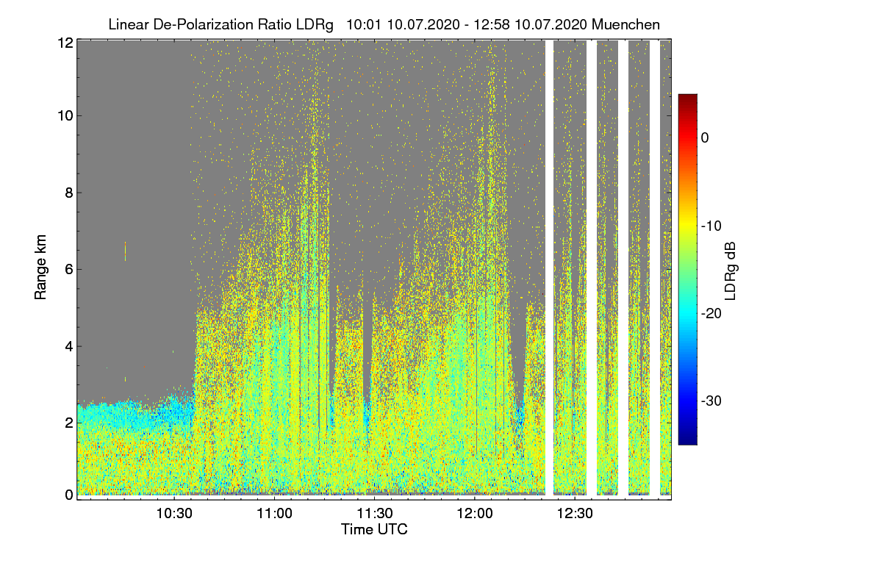Click the cyan region of the colorbar
This screenshot has height=588, width=882.
click(x=687, y=312)
